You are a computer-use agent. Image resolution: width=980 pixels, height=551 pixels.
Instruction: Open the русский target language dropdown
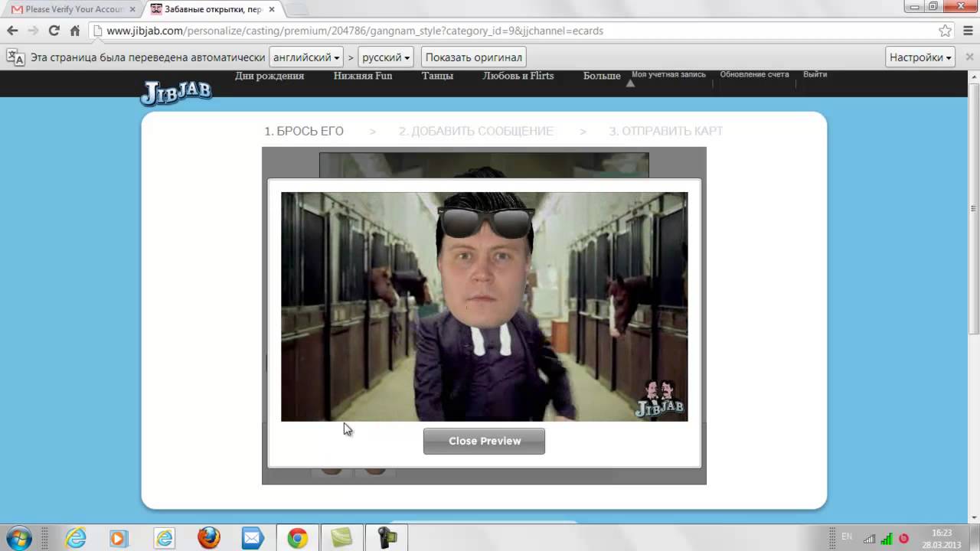click(386, 57)
